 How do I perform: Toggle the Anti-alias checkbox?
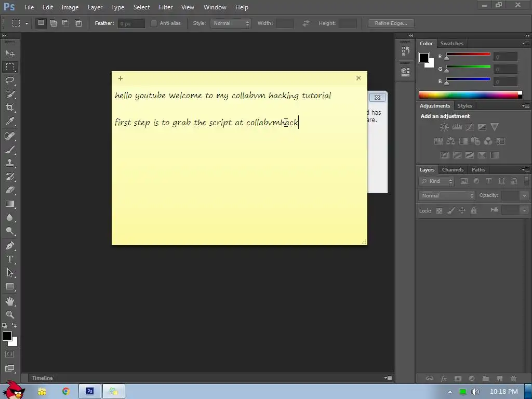pos(154,23)
